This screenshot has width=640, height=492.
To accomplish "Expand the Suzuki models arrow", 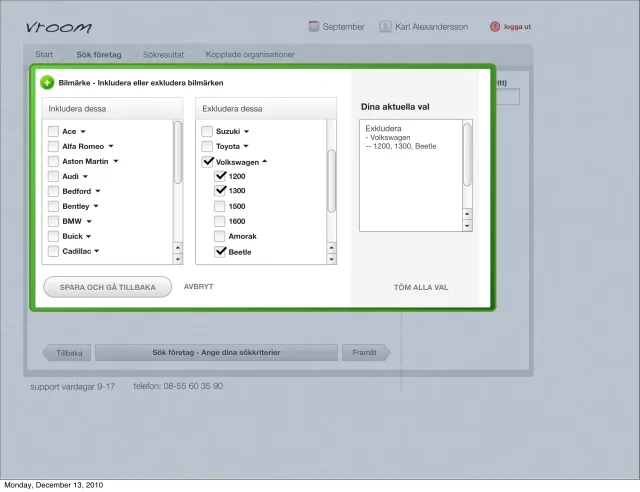I will click(247, 131).
